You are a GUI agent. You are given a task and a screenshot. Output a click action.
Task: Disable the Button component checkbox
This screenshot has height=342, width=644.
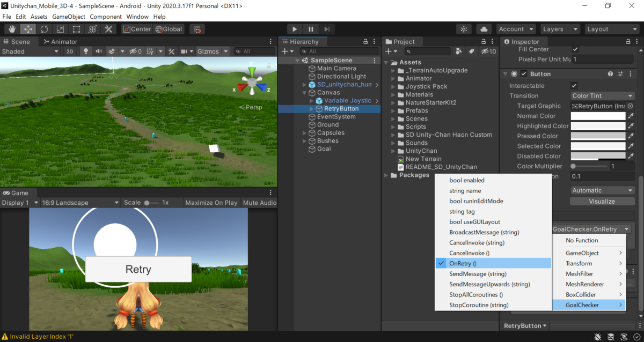coord(524,74)
